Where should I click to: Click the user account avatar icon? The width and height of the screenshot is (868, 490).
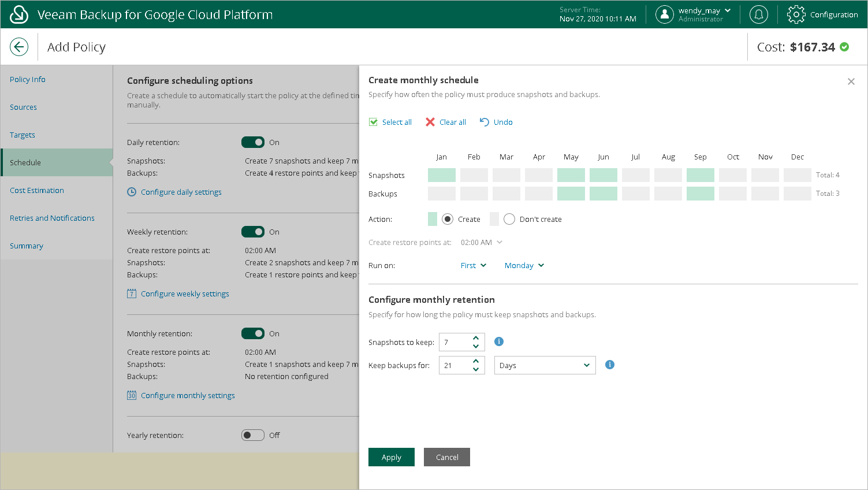[x=665, y=14]
